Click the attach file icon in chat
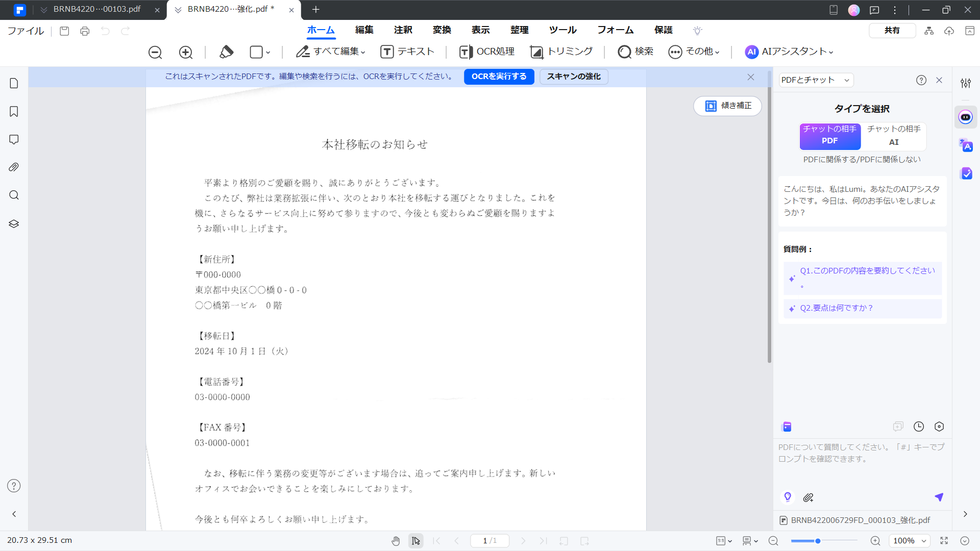The width and height of the screenshot is (980, 551). pyautogui.click(x=808, y=497)
